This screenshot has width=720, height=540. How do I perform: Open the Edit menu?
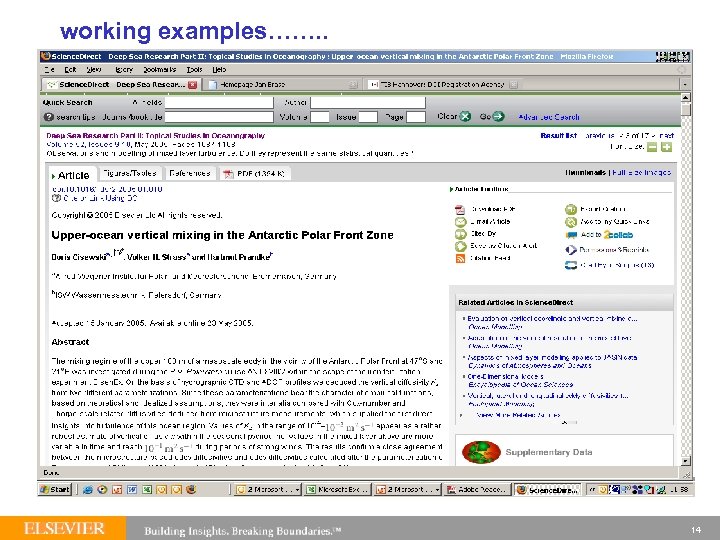(70, 70)
